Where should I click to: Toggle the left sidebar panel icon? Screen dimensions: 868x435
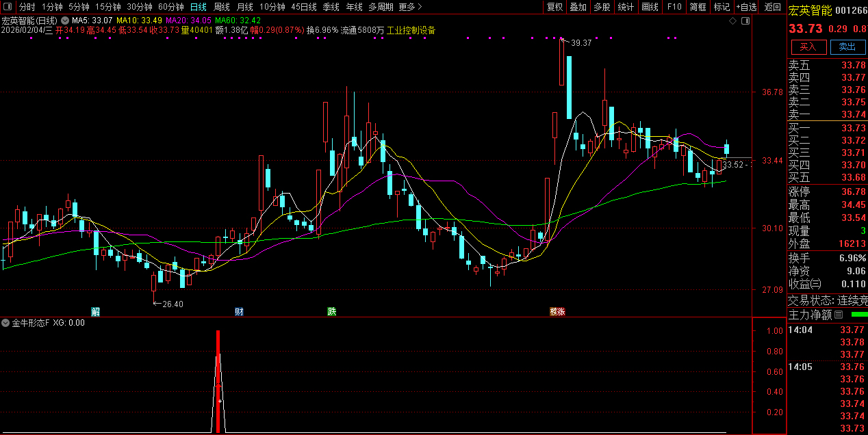9,7
